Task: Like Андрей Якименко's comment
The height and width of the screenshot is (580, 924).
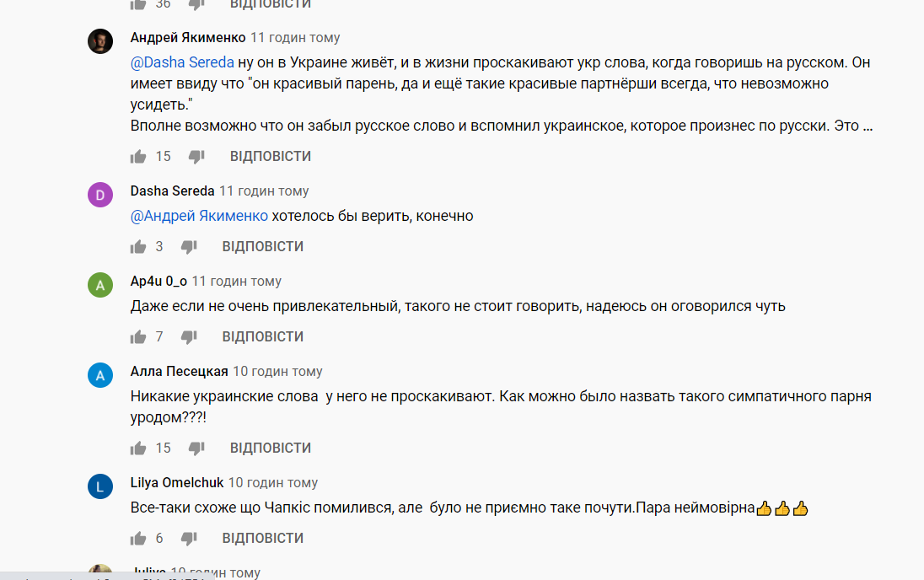Action: click(x=137, y=156)
